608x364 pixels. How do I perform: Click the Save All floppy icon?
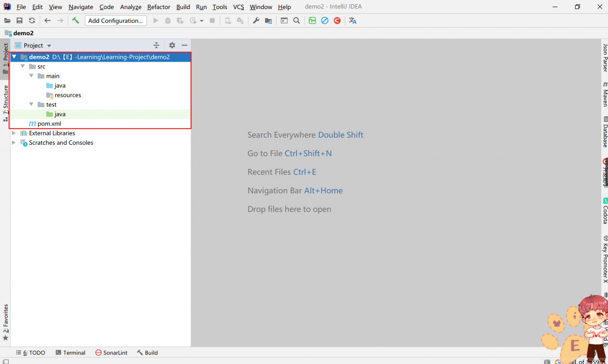point(19,20)
